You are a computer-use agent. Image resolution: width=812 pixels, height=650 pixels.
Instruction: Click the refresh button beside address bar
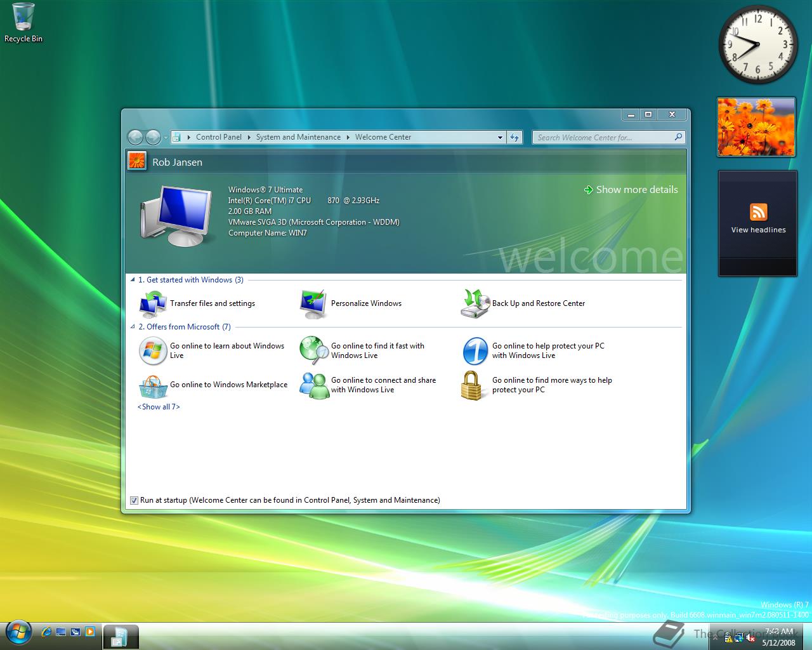point(514,137)
